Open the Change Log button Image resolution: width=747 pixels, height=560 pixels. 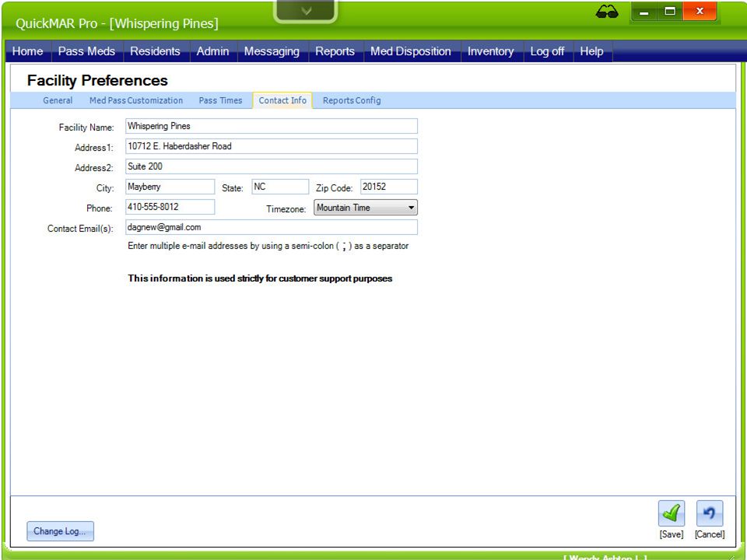(60, 531)
